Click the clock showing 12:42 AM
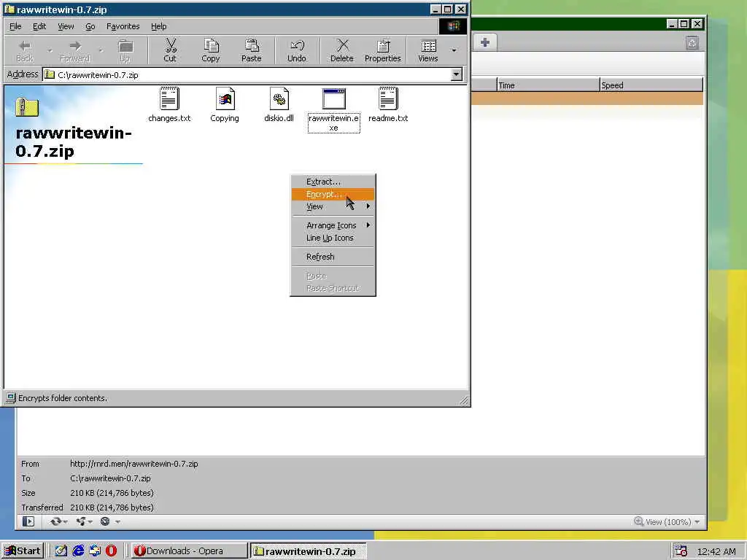Viewport: 747px width, 560px height. tap(716, 551)
